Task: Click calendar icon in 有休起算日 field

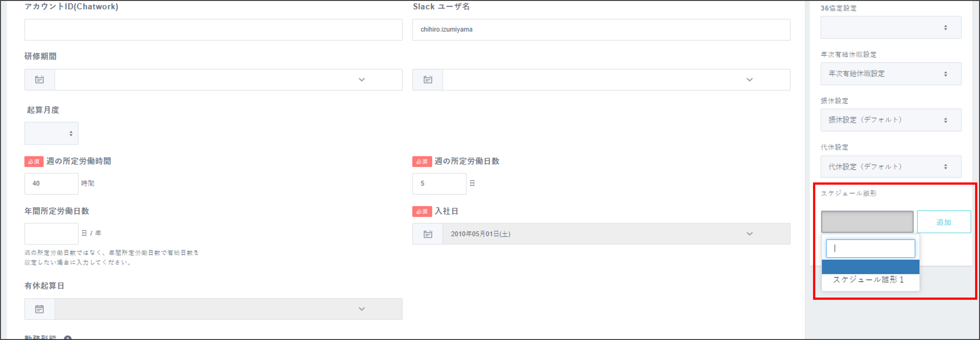Action: pyautogui.click(x=40, y=309)
